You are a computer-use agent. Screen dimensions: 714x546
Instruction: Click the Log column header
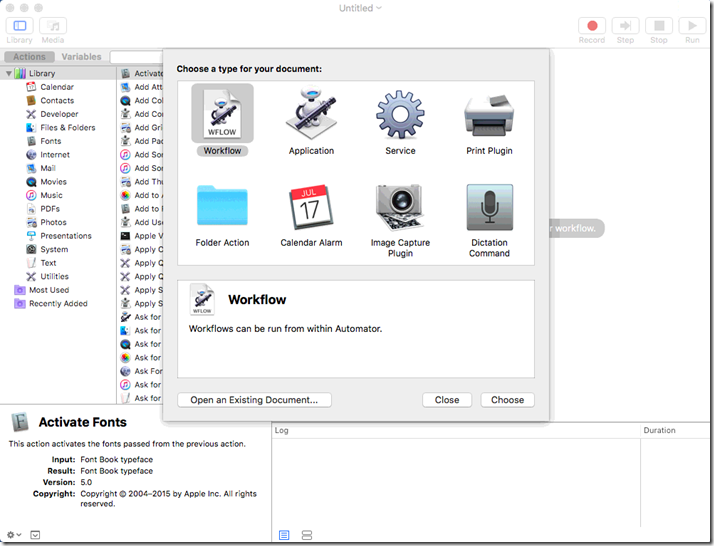click(456, 430)
